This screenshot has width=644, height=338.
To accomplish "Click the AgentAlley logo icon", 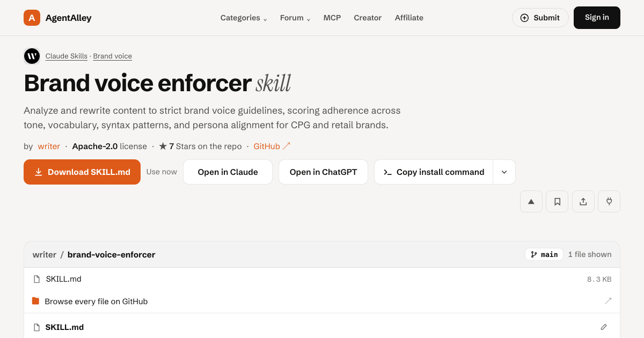I will [x=32, y=18].
